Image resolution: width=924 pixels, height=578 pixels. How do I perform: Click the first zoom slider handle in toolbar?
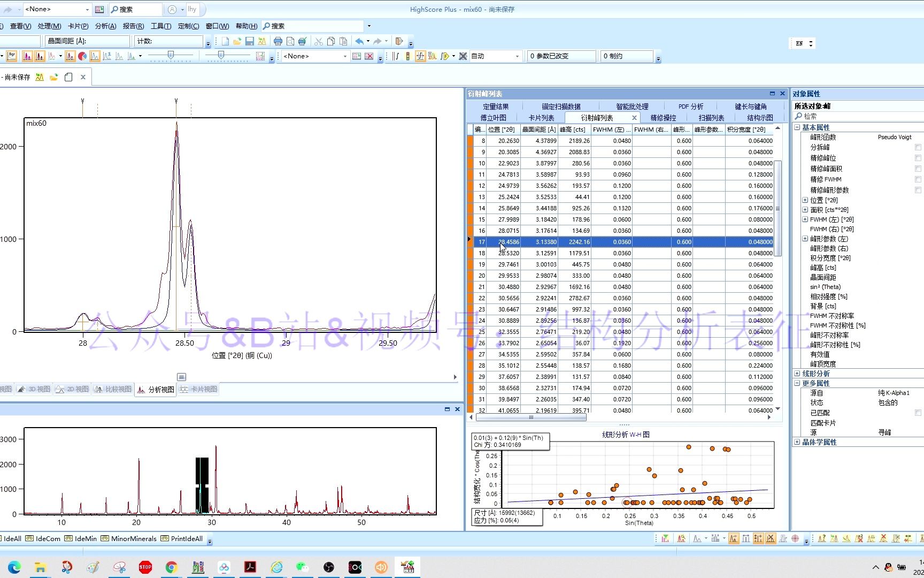tap(171, 55)
